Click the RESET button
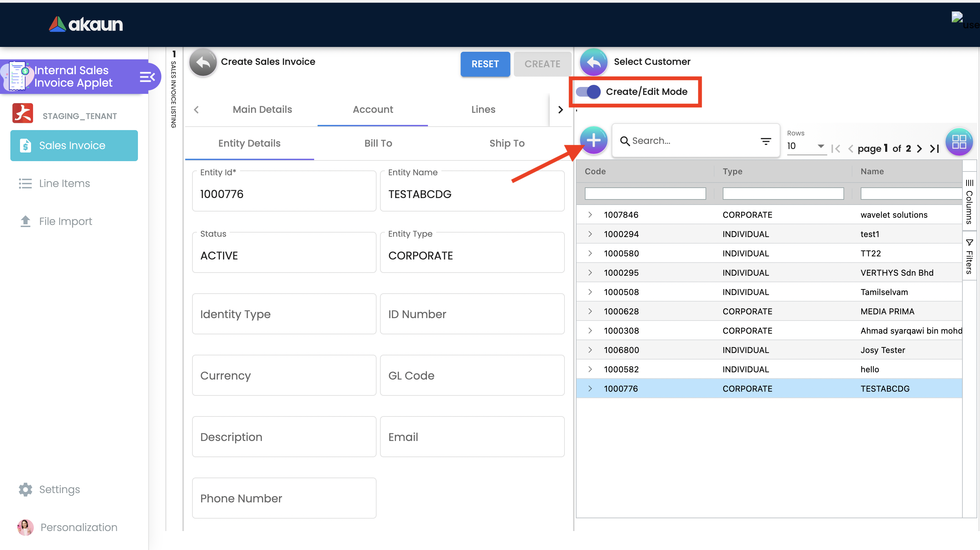The width and height of the screenshot is (980, 550). pyautogui.click(x=485, y=64)
